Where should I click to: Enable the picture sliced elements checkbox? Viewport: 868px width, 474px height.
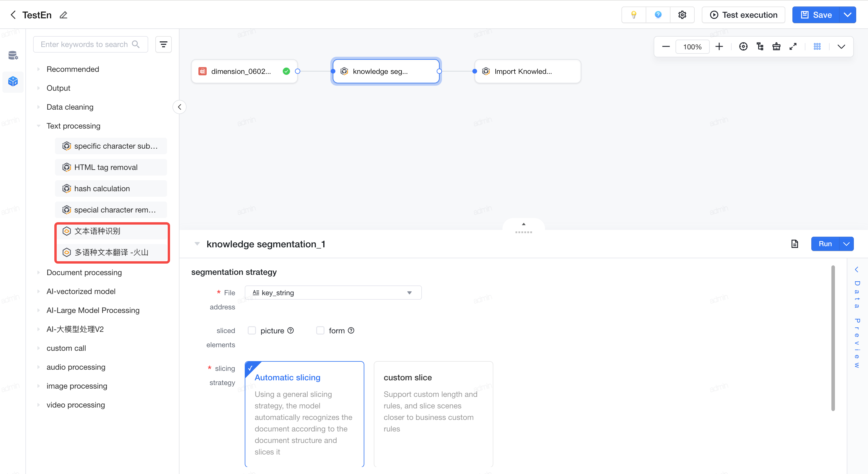252,330
